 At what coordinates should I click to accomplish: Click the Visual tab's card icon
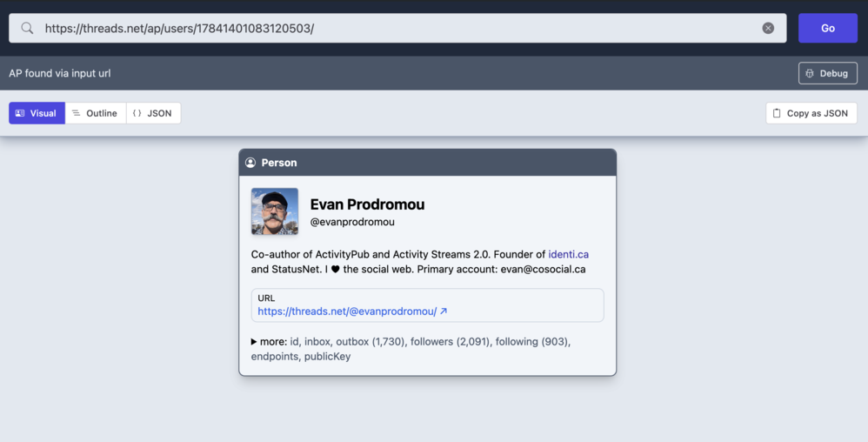coord(20,113)
